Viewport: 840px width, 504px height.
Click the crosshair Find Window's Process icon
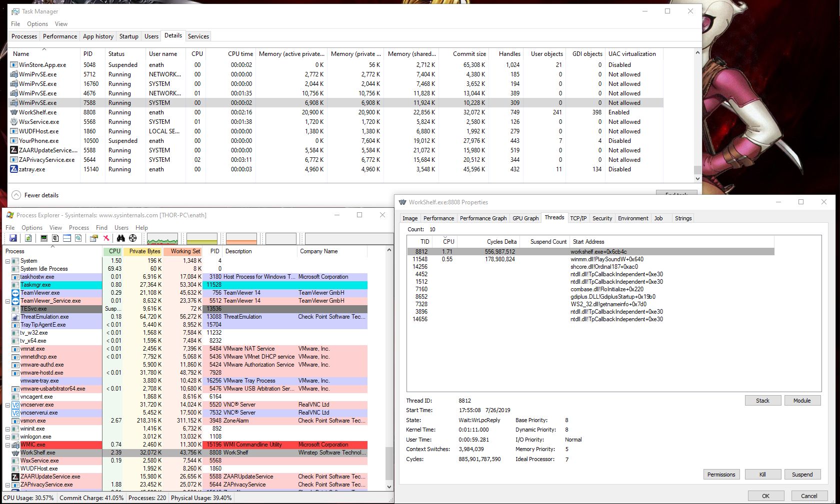point(132,238)
